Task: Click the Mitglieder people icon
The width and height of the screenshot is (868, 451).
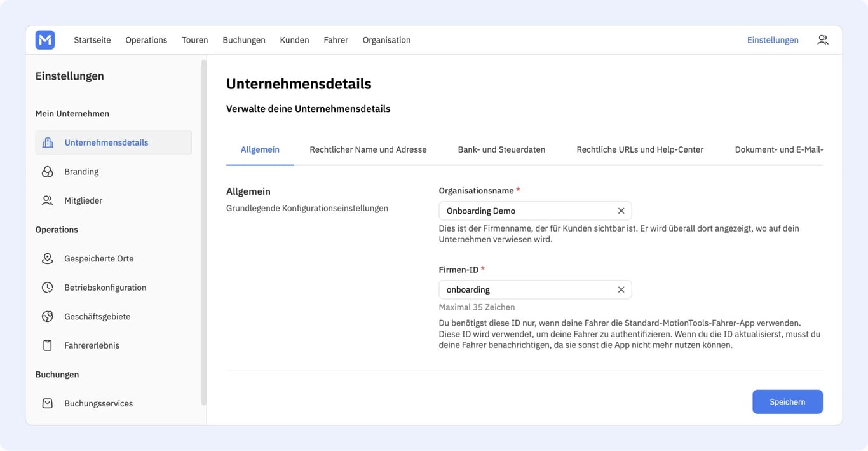Action: point(48,200)
